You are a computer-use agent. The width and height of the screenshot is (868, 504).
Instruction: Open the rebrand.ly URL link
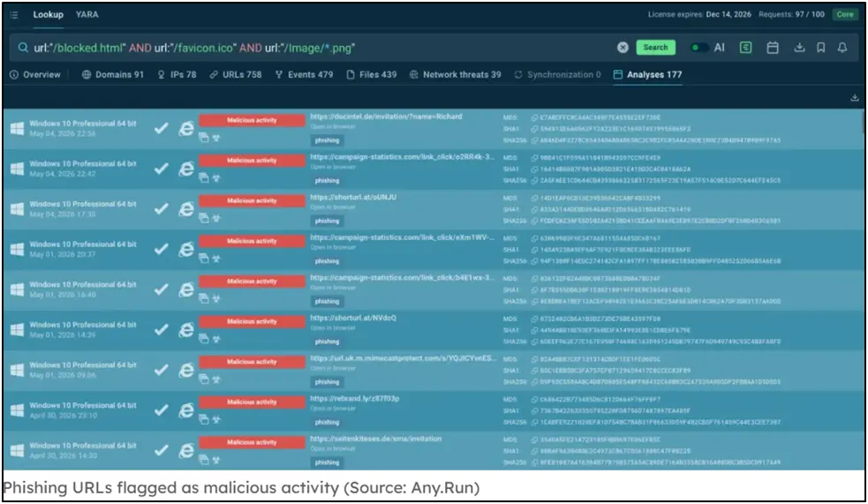tap(355, 399)
